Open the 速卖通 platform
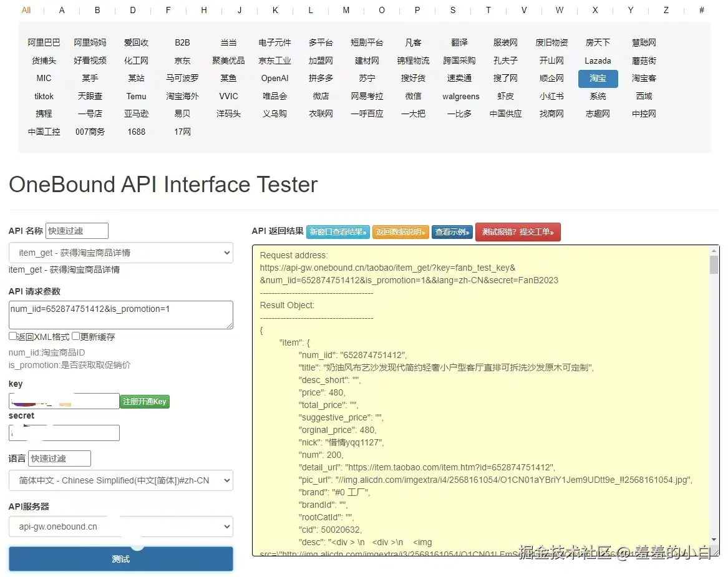This screenshot has height=577, width=728. [x=459, y=79]
